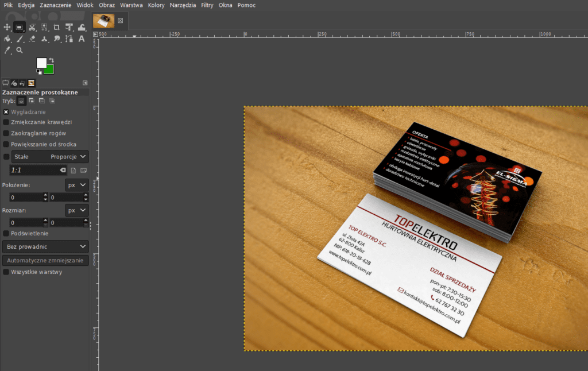Open the Stałe Proporcje dropdown
This screenshot has height=371, width=588.
(x=50, y=157)
